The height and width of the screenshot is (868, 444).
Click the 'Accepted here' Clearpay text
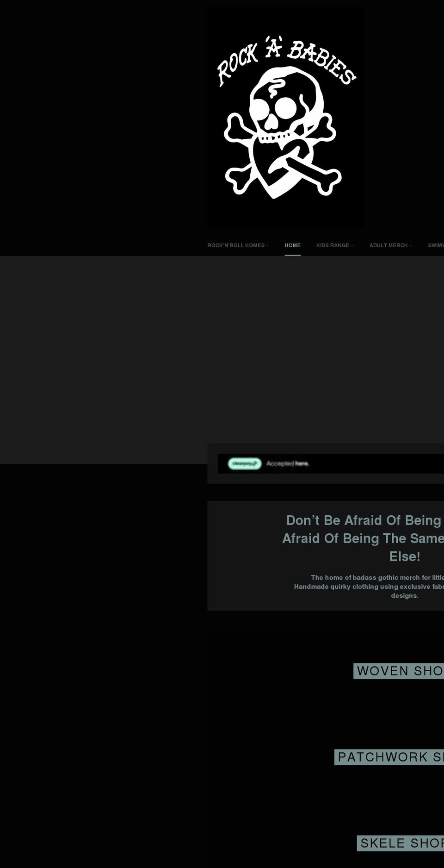pos(287,463)
